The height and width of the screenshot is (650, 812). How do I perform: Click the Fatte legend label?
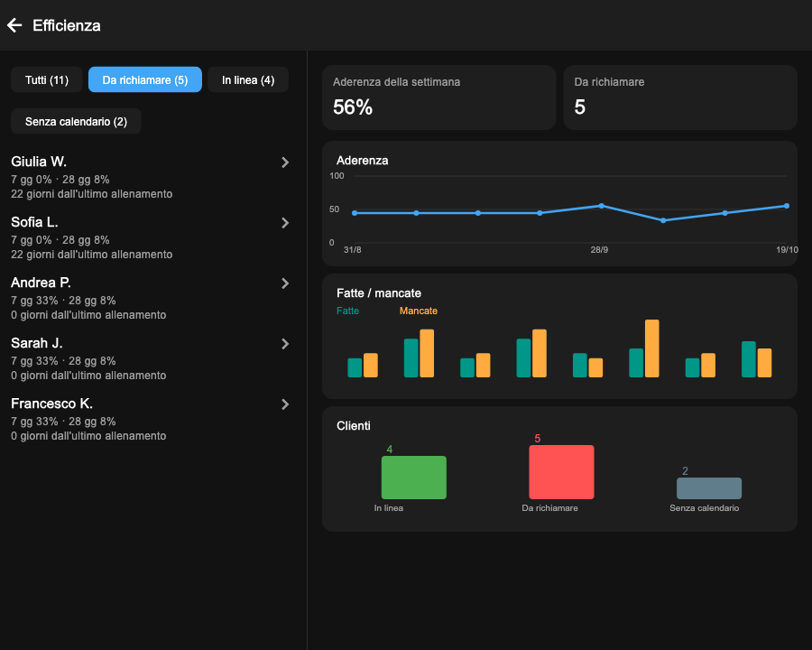[x=347, y=311]
